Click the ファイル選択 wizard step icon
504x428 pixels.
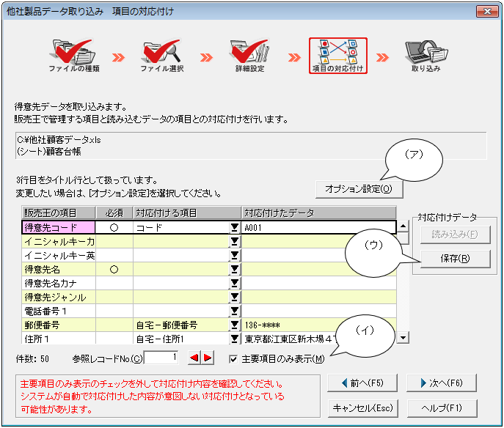(x=161, y=55)
